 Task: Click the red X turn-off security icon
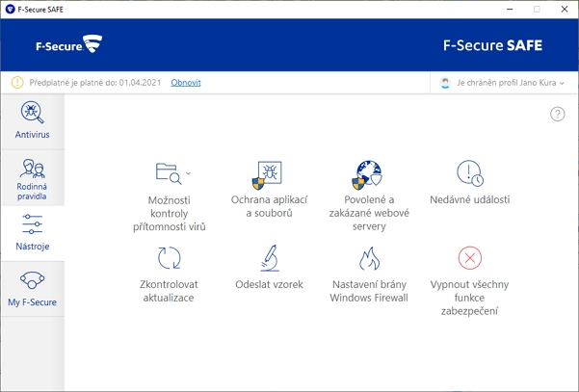[x=470, y=258]
